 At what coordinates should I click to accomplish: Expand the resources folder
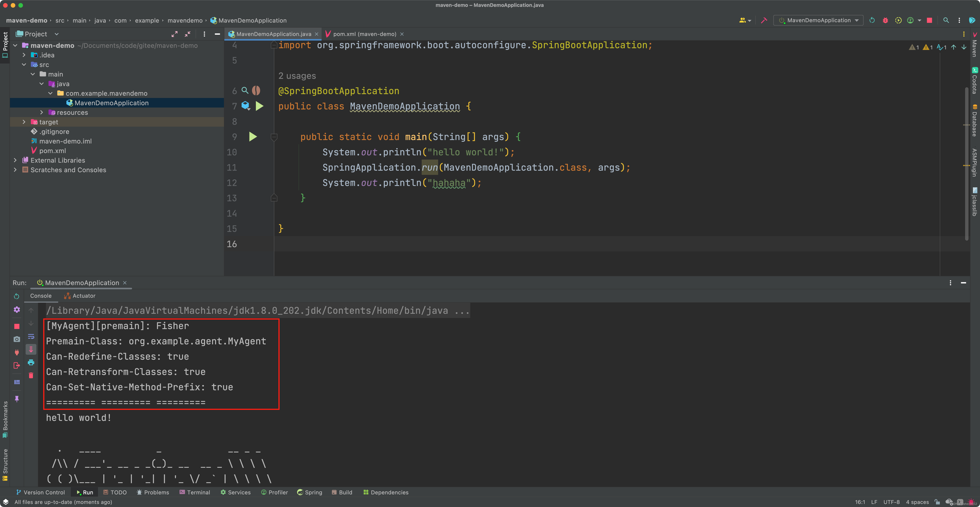42,112
